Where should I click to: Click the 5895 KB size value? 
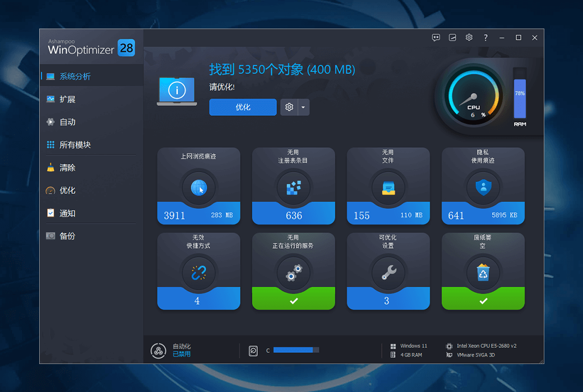[x=505, y=215]
